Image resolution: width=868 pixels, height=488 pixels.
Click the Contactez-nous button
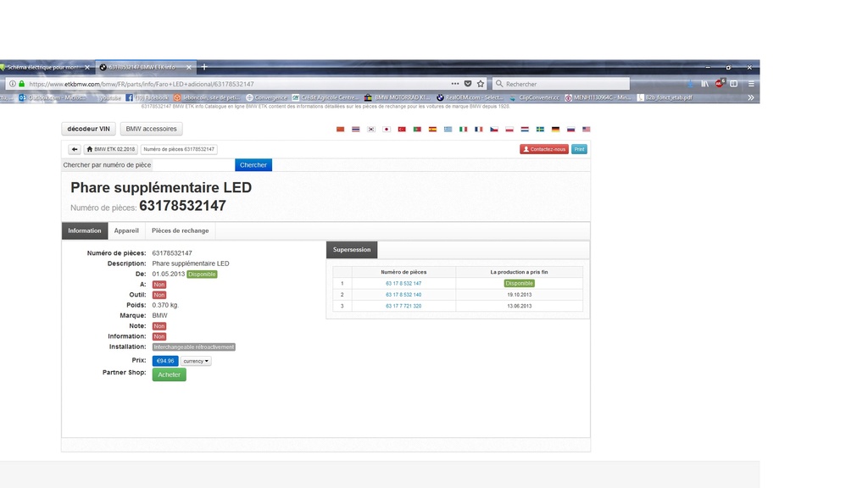pyautogui.click(x=544, y=149)
